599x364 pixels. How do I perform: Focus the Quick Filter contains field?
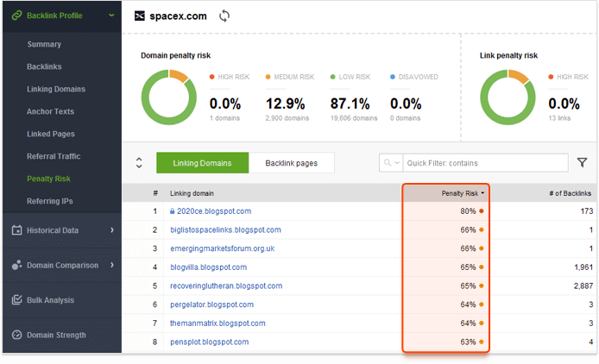pos(486,163)
